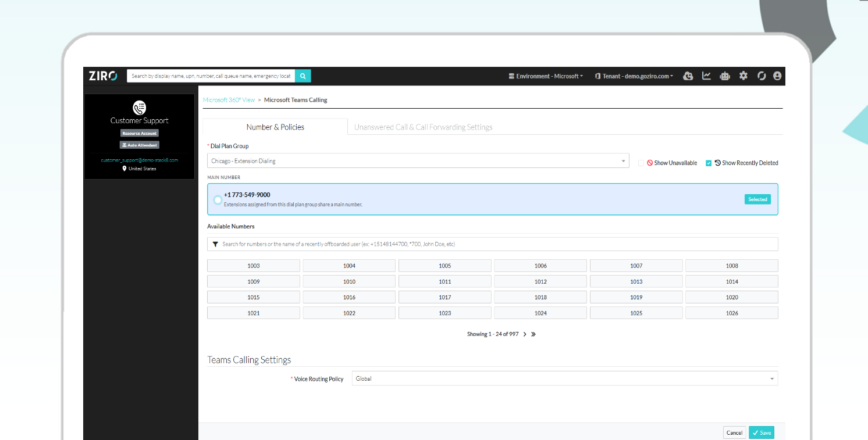Go to Microsoft 360° View breadcrumb
Image resolution: width=868 pixels, height=440 pixels.
coord(229,100)
